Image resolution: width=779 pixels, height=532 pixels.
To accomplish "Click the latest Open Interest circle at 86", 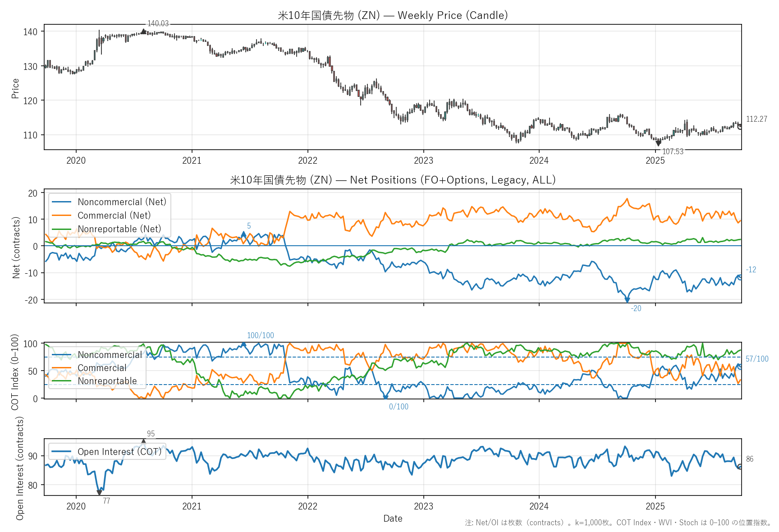I will tap(740, 467).
